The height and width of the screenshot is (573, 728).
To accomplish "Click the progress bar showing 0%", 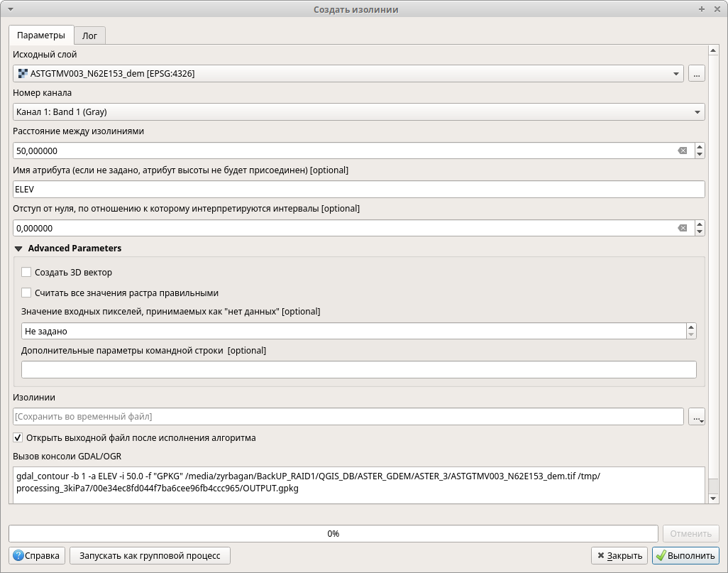I will pyautogui.click(x=333, y=533).
